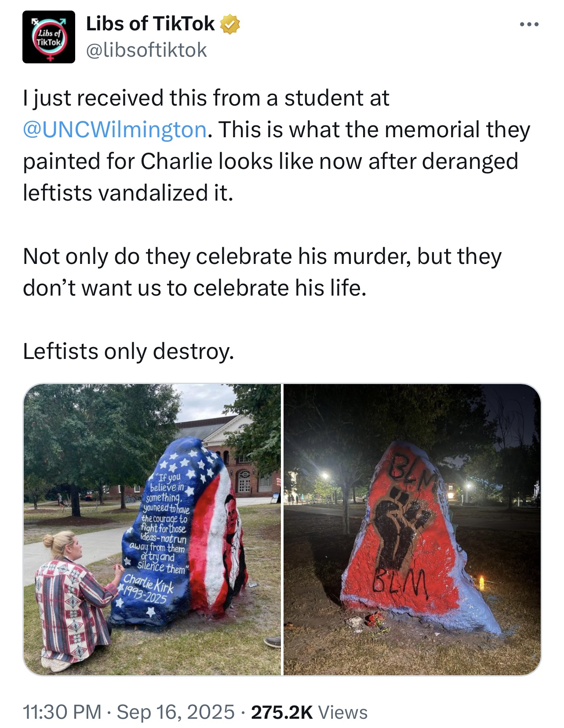Click the gold verified badge
564x728 pixels.
pyautogui.click(x=230, y=24)
